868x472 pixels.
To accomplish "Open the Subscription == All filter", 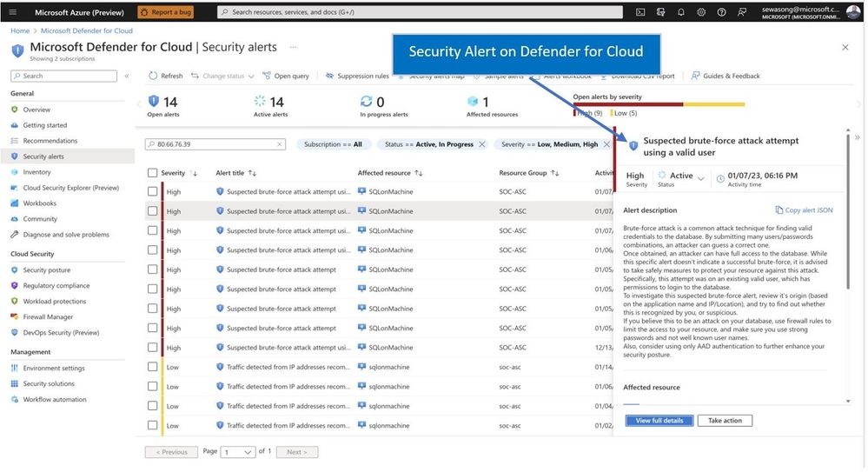I will 333,144.
